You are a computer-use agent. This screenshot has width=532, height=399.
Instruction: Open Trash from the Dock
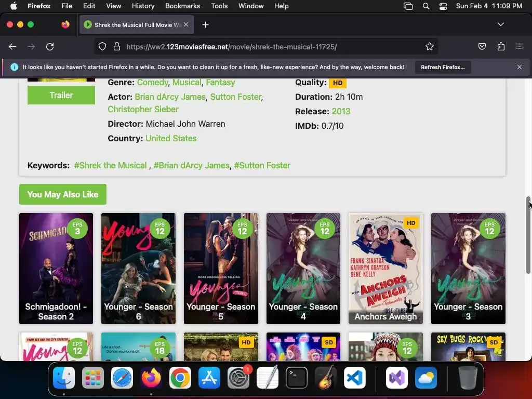point(468,378)
